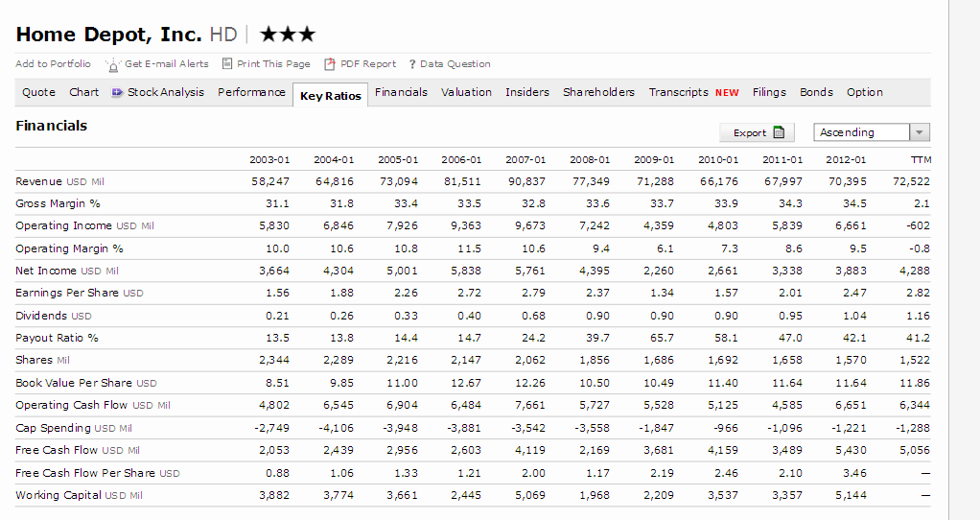Click the 2005-01 book value 11.00
980x520 pixels.
403,383
